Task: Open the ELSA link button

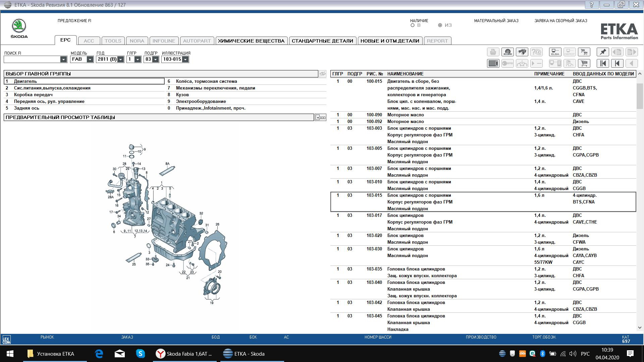Action: coord(555,52)
